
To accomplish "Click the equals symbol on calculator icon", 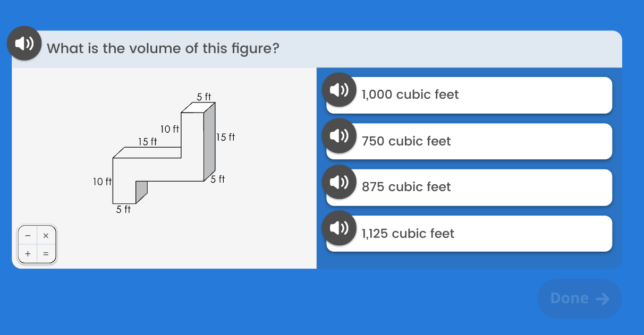I will tap(46, 254).
